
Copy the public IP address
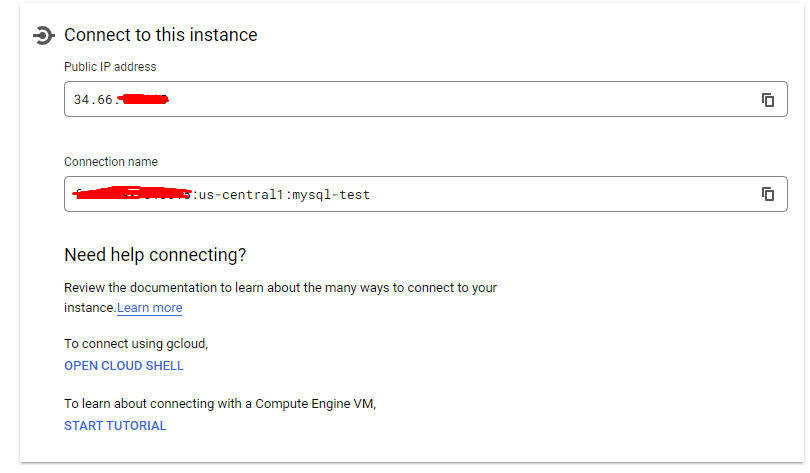click(768, 100)
